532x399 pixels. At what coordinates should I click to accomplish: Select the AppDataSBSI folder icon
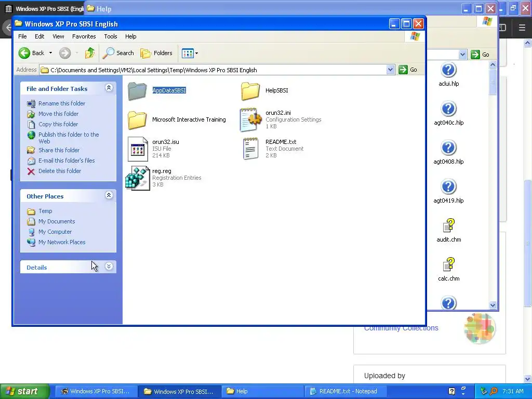point(137,91)
